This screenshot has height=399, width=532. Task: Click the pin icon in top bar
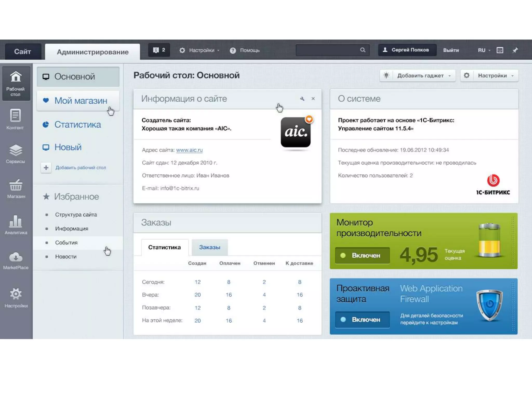coord(515,50)
